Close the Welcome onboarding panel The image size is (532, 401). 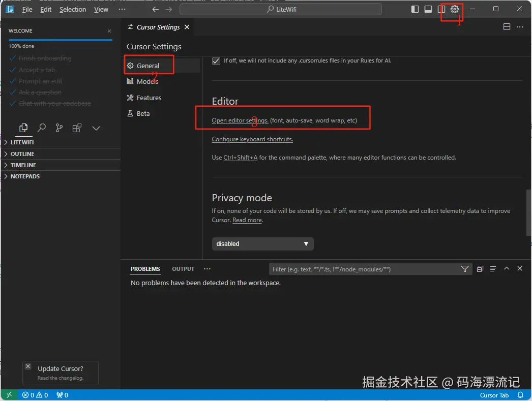(109, 31)
